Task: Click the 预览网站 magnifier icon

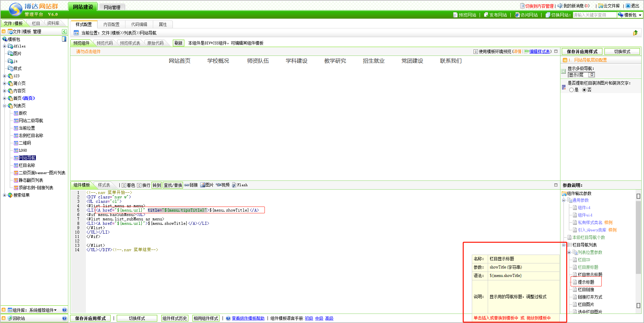Action: pyautogui.click(x=455, y=15)
